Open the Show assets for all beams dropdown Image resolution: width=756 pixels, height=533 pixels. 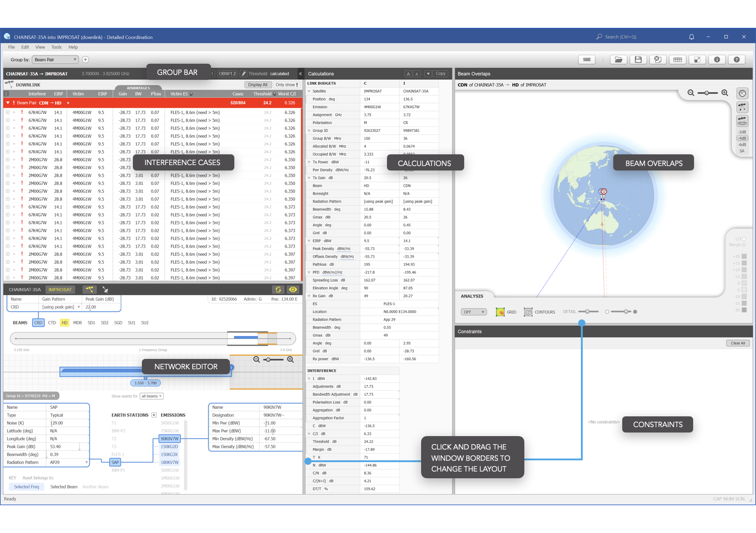point(152,396)
